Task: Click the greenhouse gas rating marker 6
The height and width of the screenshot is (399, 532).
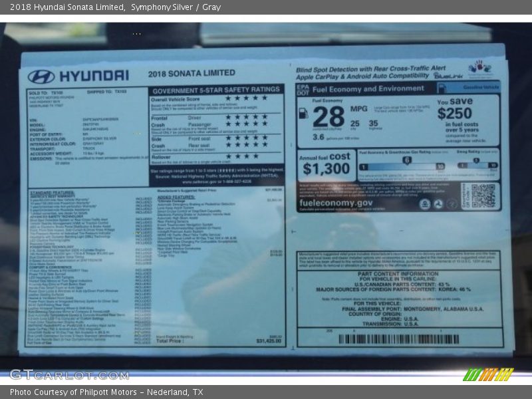Action: 407,160
